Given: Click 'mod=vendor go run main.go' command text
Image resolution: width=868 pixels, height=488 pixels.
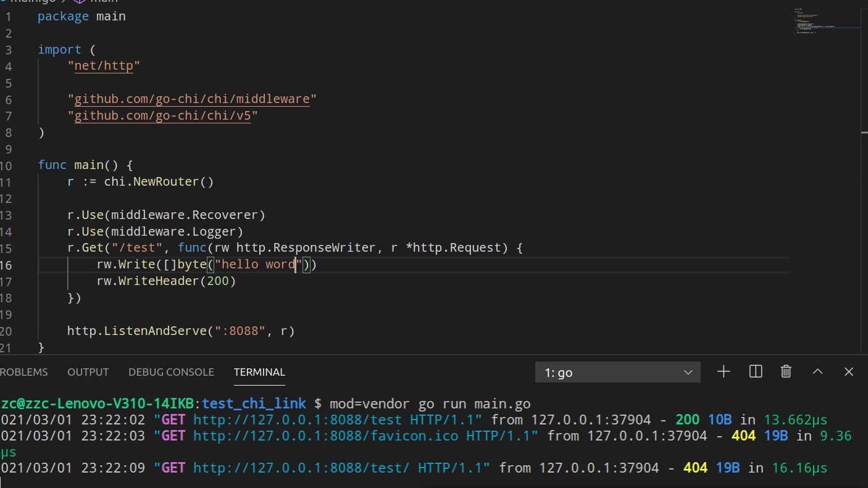Looking at the screenshot, I should click(430, 404).
